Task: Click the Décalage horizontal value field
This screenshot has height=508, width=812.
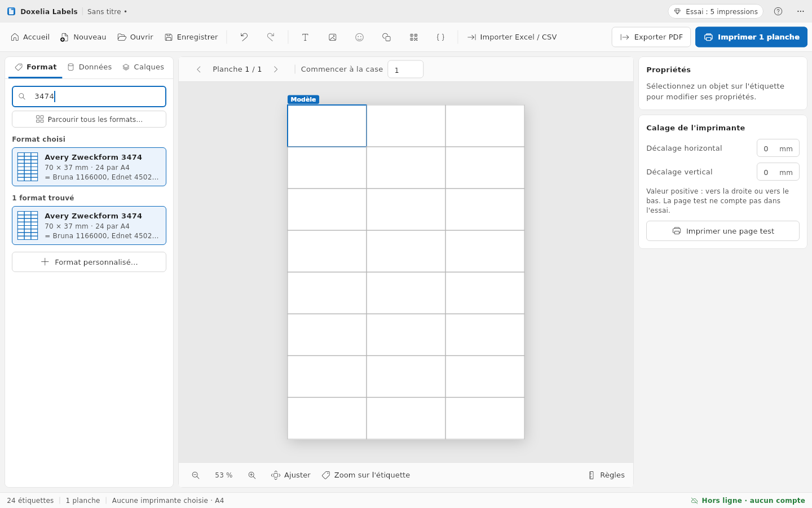Action: pyautogui.click(x=778, y=148)
